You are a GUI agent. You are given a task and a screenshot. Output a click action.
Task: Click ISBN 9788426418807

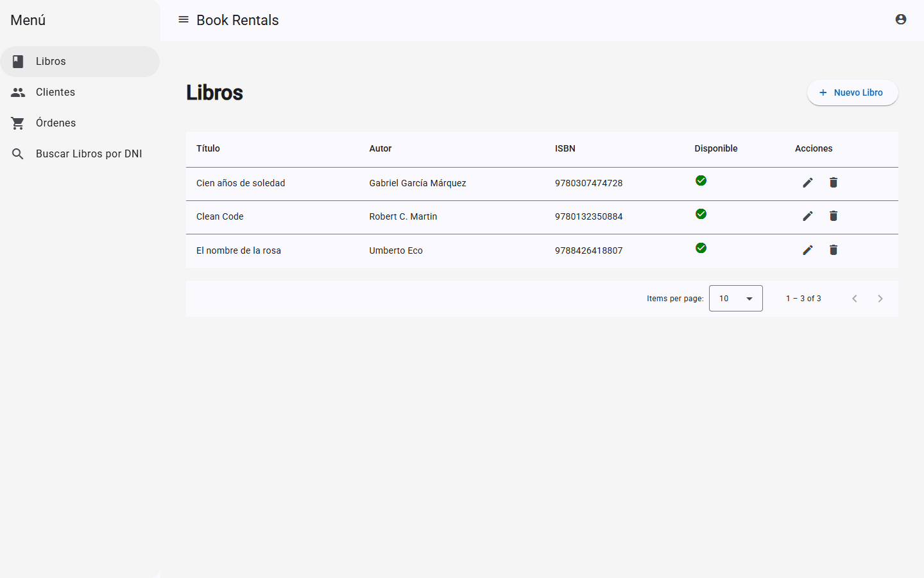(589, 250)
